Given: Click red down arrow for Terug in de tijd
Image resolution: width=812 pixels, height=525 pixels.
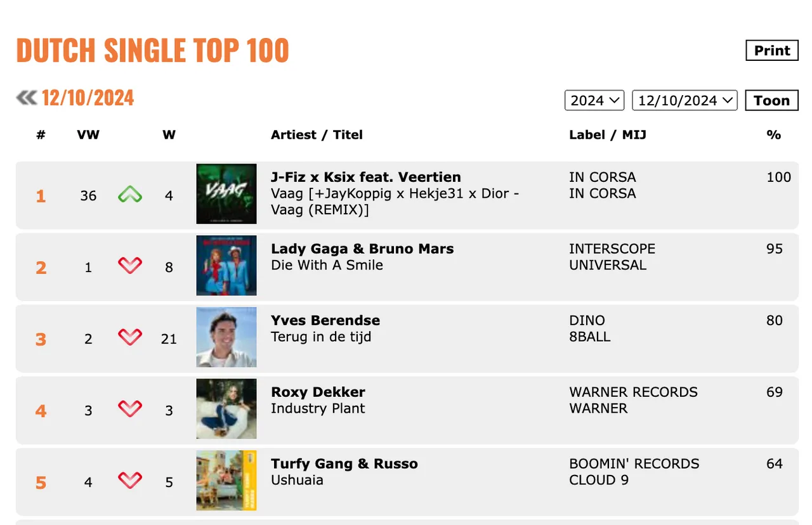Looking at the screenshot, I should (x=130, y=338).
